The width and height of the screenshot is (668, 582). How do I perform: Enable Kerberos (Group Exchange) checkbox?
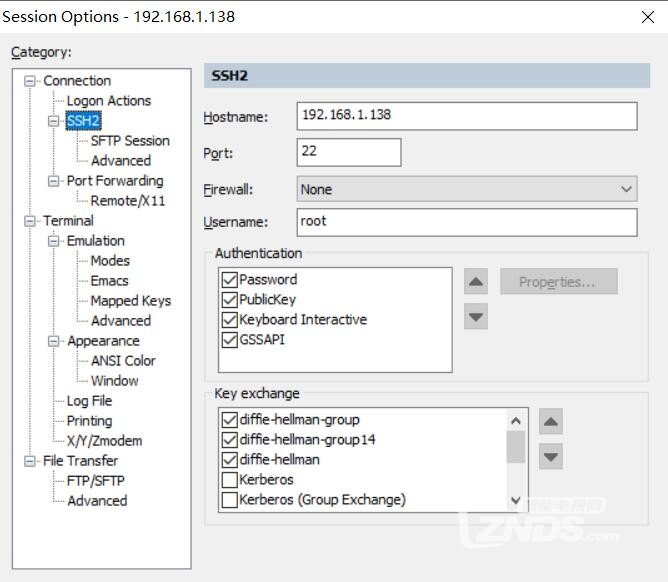[x=230, y=500]
